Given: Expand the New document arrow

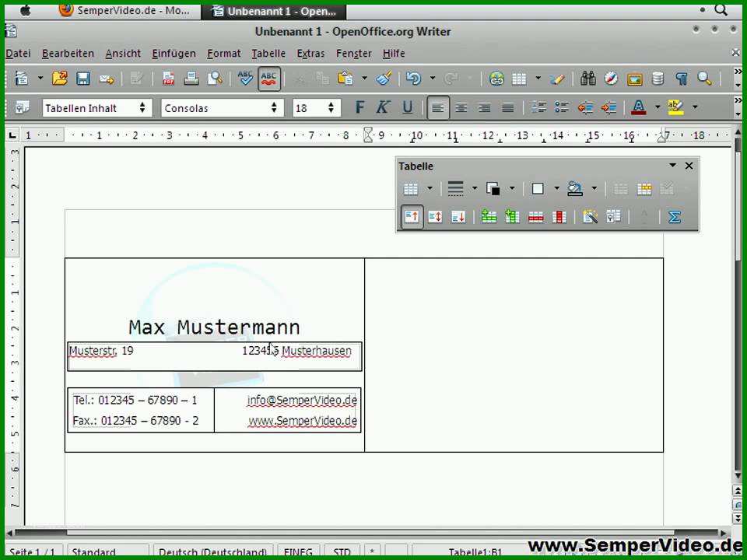Looking at the screenshot, I should 40,78.
